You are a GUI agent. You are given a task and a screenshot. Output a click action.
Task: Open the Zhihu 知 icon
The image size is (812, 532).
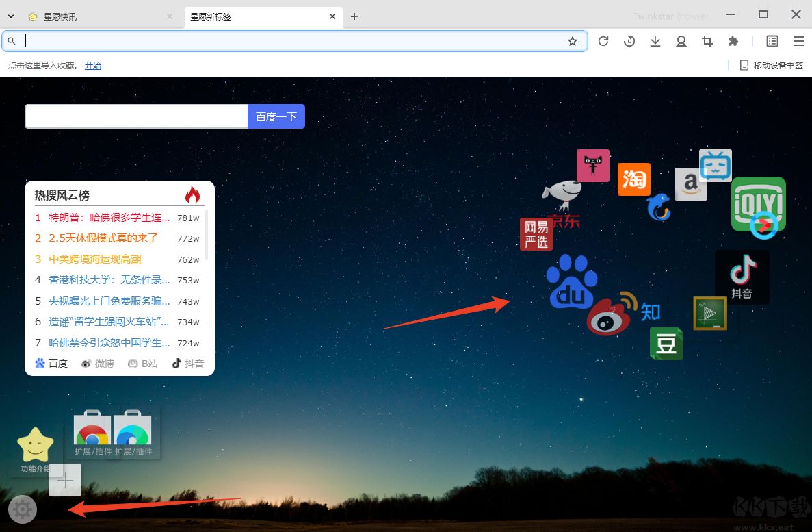pyautogui.click(x=651, y=312)
